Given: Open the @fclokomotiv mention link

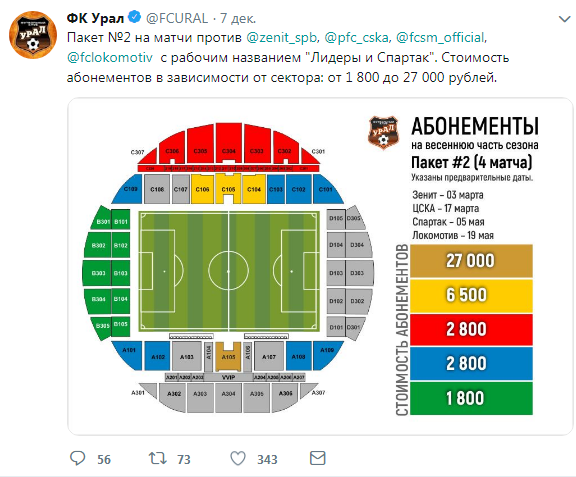Looking at the screenshot, I should coord(109,58).
